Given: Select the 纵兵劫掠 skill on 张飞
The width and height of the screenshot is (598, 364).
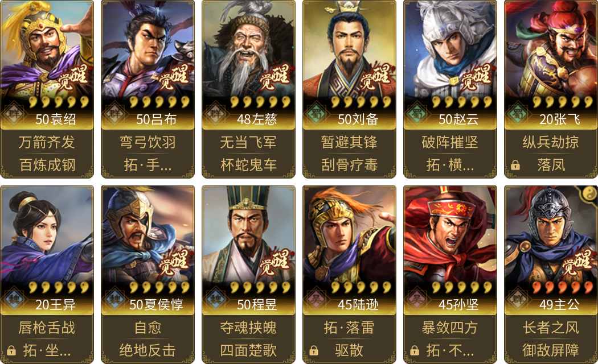Looking at the screenshot, I should pyautogui.click(x=551, y=142).
